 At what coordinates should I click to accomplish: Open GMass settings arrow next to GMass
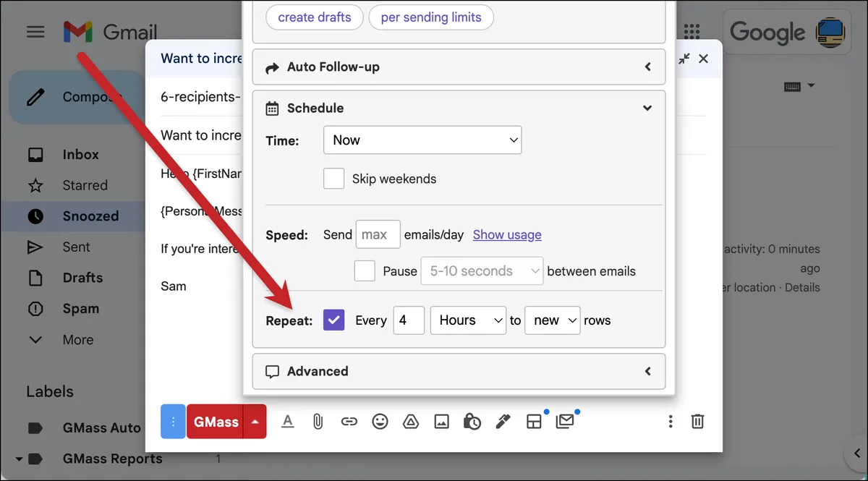pyautogui.click(x=255, y=422)
